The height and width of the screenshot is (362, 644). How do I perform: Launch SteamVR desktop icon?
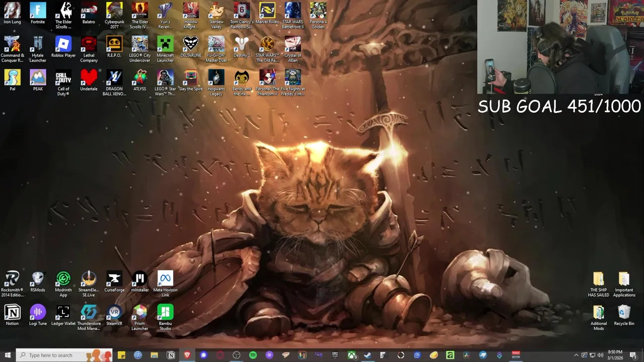[114, 315]
